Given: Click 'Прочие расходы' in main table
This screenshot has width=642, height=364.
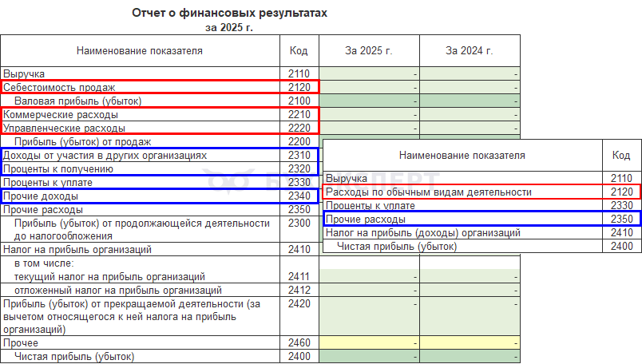Looking at the screenshot, I should pos(43,209).
